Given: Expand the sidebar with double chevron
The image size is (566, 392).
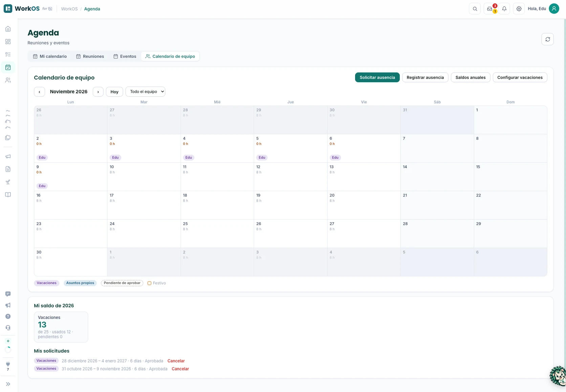Looking at the screenshot, I should (x=8, y=384).
